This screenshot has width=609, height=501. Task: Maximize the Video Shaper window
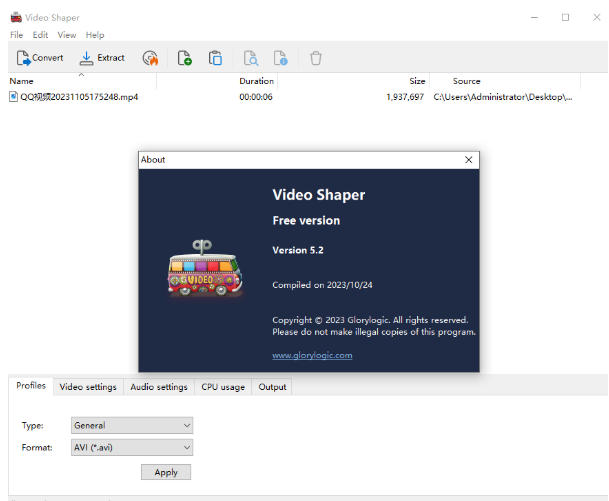[x=566, y=17]
